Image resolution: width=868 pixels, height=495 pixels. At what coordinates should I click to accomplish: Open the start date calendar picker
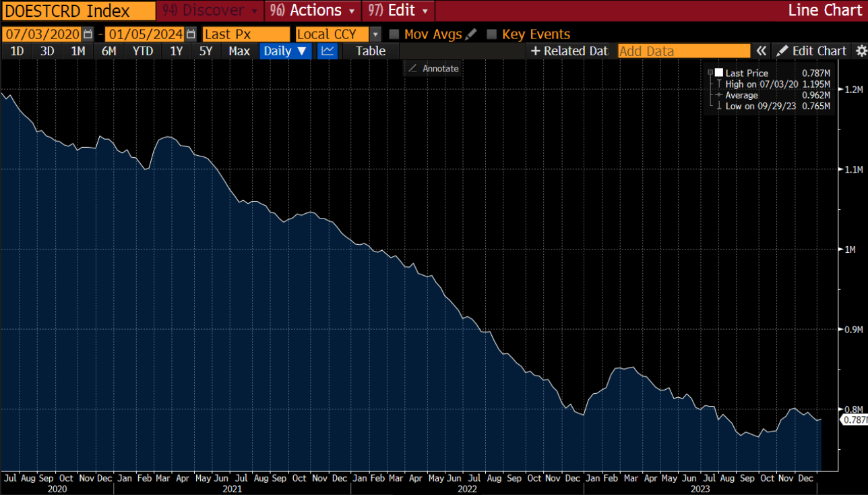(x=88, y=34)
